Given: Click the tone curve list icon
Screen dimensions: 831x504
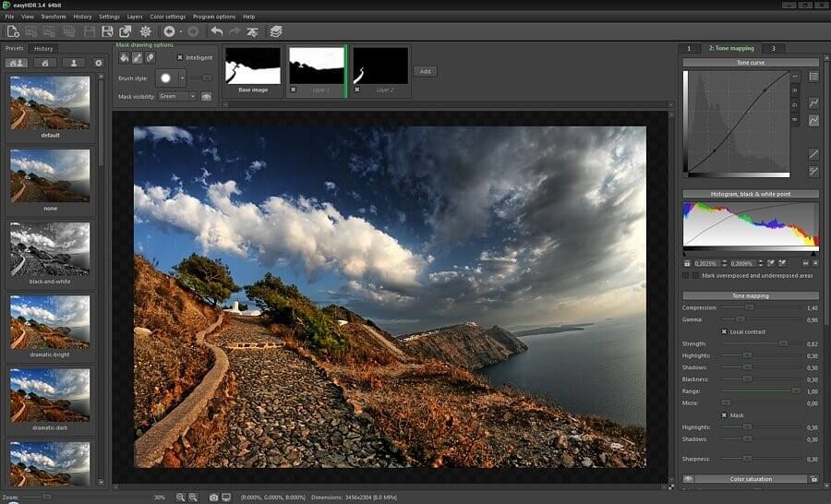Looking at the screenshot, I should pos(813,77).
